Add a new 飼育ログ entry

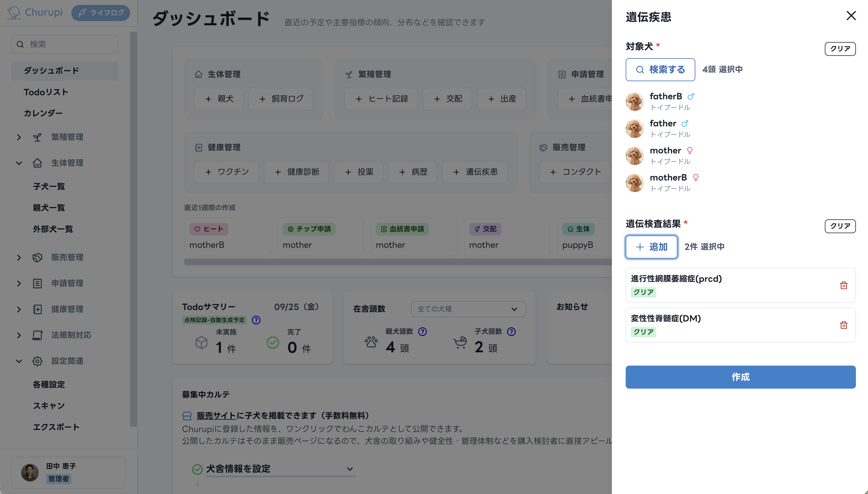[281, 99]
